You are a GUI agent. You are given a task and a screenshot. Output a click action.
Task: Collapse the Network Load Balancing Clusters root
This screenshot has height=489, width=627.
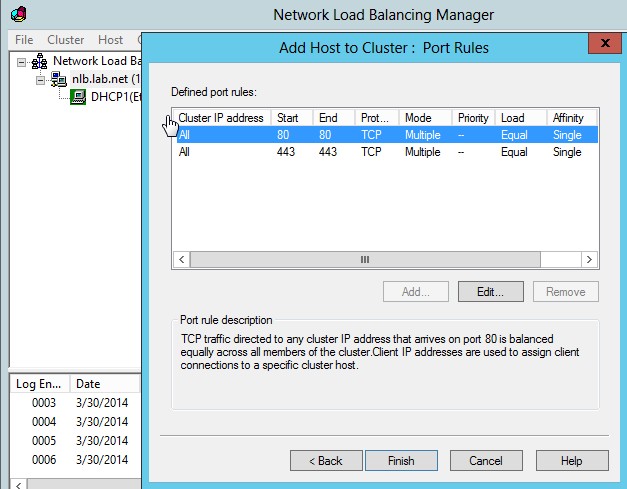click(22, 61)
